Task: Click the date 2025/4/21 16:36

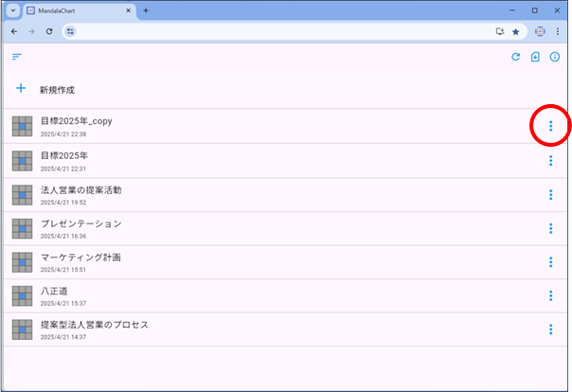Action: (63, 237)
